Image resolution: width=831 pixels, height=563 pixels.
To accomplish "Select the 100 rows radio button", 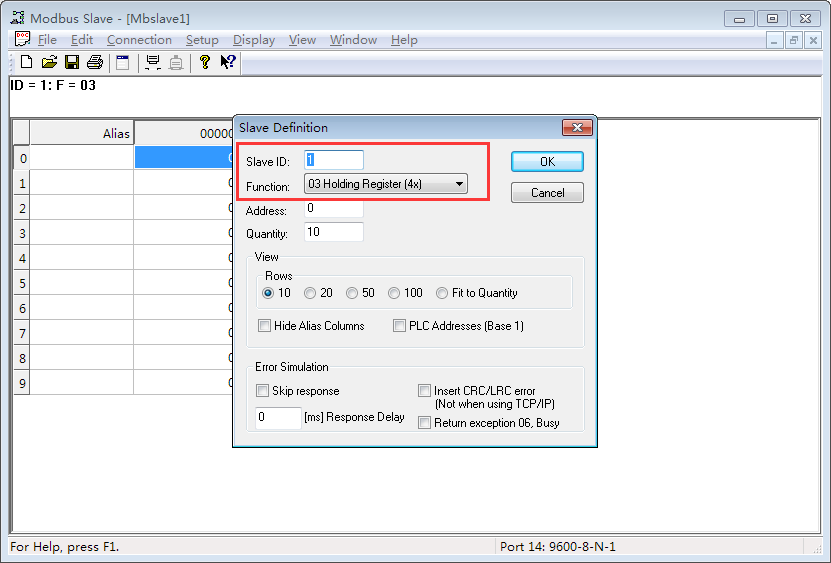I will pyautogui.click(x=394, y=293).
